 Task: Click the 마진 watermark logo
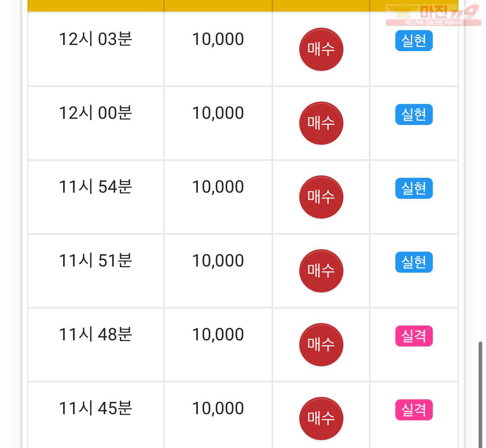click(x=433, y=14)
